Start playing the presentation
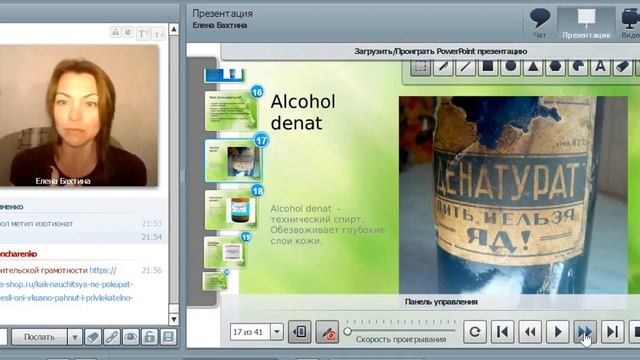Image resolution: width=640 pixels, height=360 pixels. pos(558,332)
